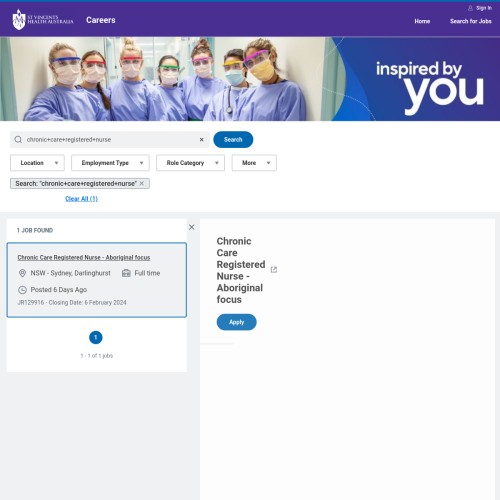Image resolution: width=500 pixels, height=500 pixels.
Task: Open the More filters dropdown
Action: pyautogui.click(x=254, y=163)
